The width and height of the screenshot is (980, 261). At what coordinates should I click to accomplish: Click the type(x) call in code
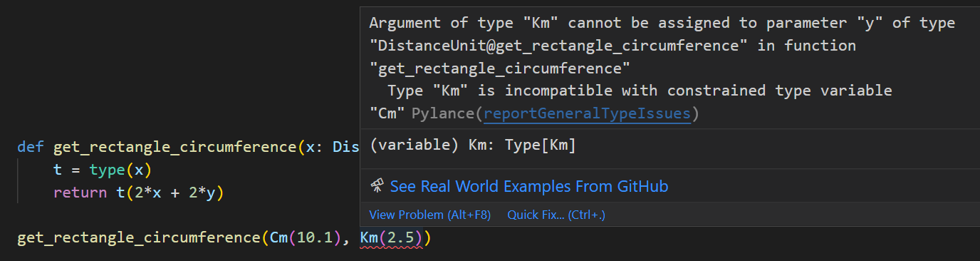coord(120,170)
